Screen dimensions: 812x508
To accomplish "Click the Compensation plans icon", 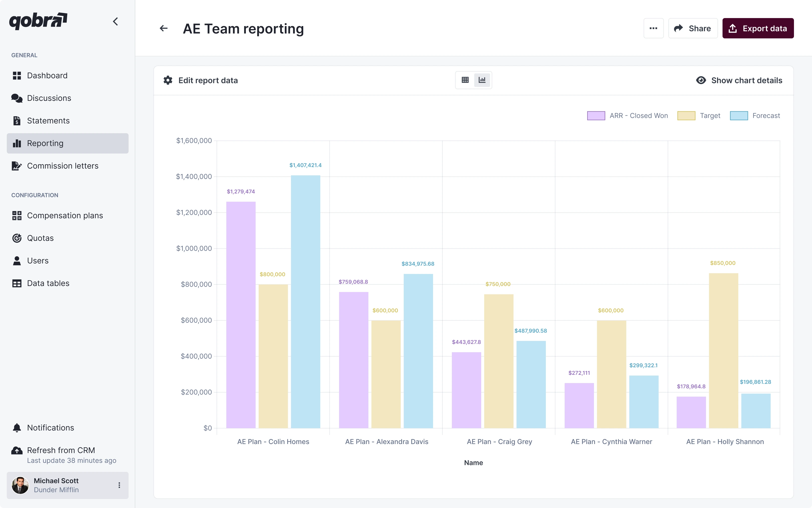I will 17,216.
